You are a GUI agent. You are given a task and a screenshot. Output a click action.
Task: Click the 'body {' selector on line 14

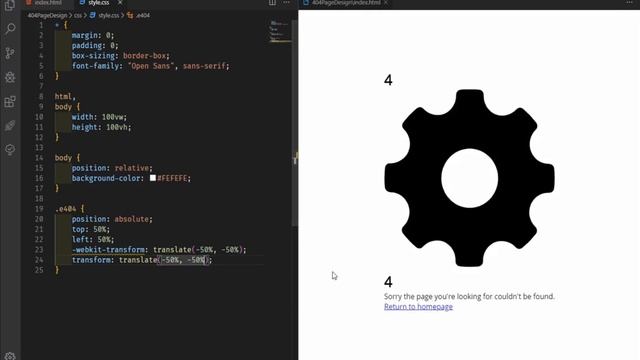[x=67, y=158]
